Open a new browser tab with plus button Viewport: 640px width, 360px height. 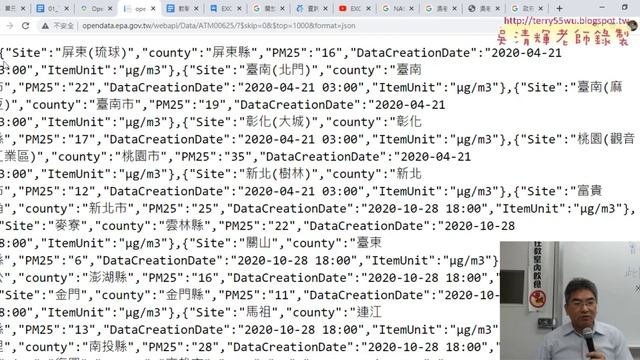point(559,8)
